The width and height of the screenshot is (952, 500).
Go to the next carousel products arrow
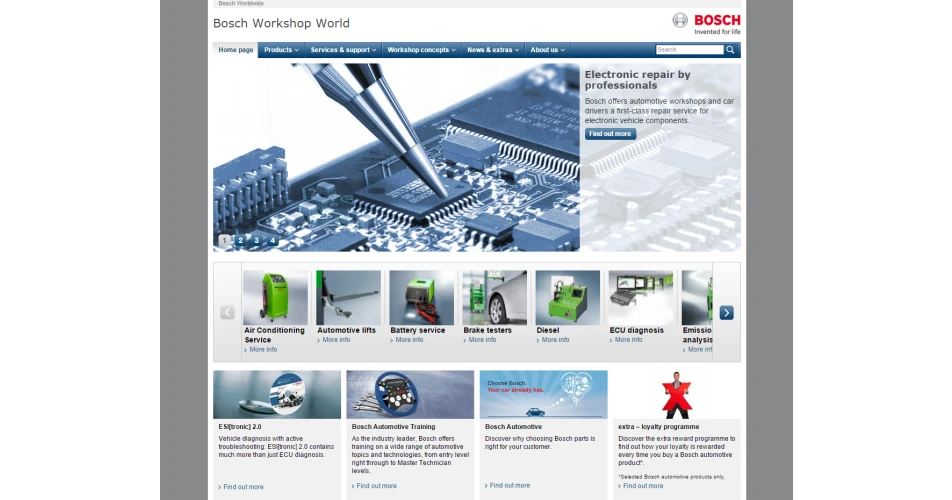click(726, 312)
